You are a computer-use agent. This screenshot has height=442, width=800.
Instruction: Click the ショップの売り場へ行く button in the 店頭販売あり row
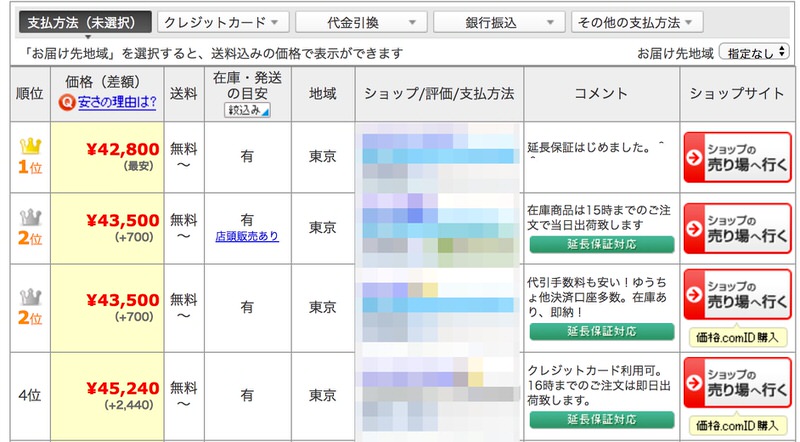735,227
